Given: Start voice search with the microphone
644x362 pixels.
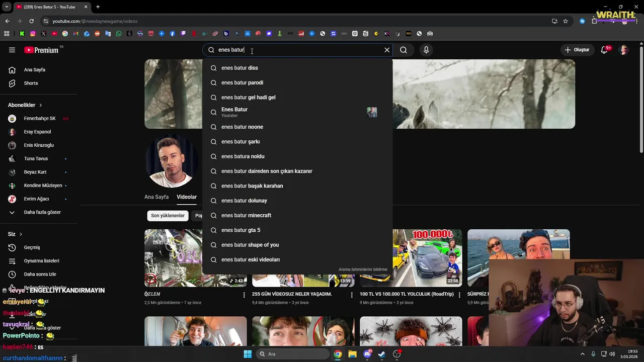Looking at the screenshot, I should 426,50.
